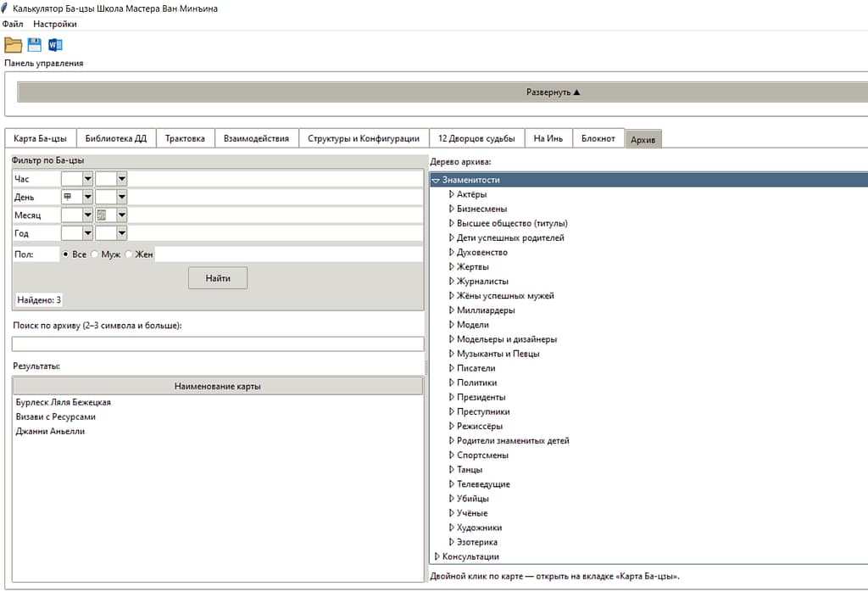Viewport: 868px width, 592px height.
Task: Select Телеведущие in the archive tree
Action: [x=483, y=483]
